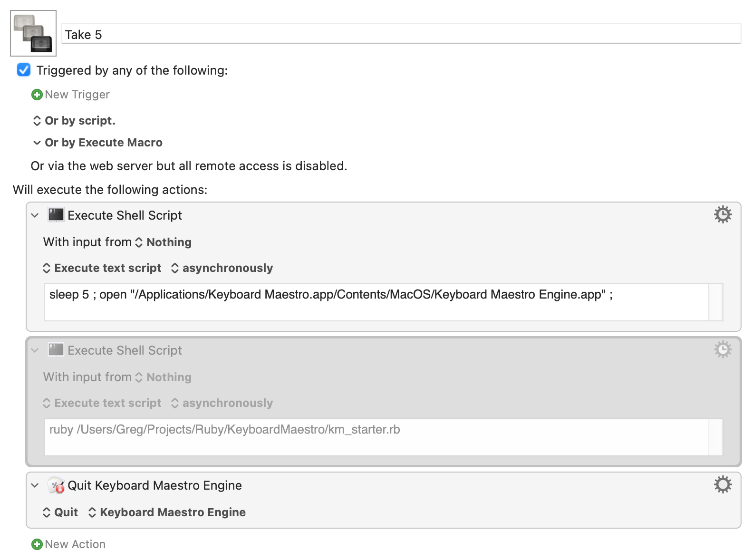Add a New Action

coord(75,544)
